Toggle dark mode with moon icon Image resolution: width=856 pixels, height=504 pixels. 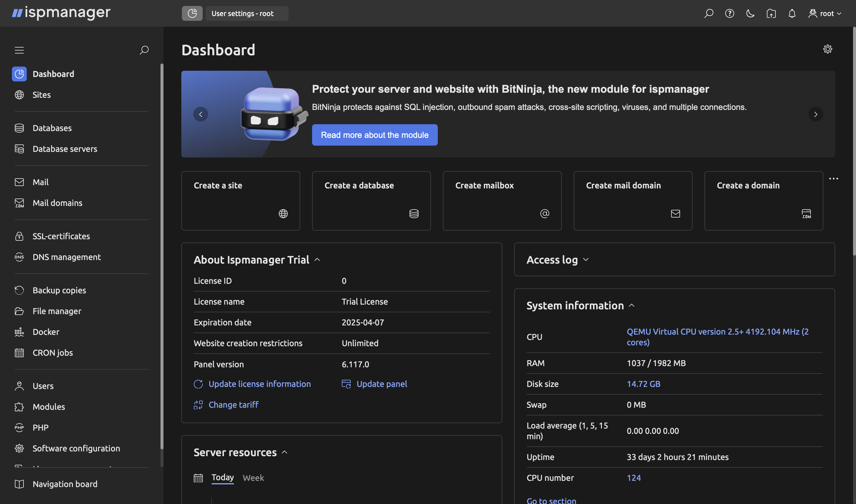coord(750,13)
